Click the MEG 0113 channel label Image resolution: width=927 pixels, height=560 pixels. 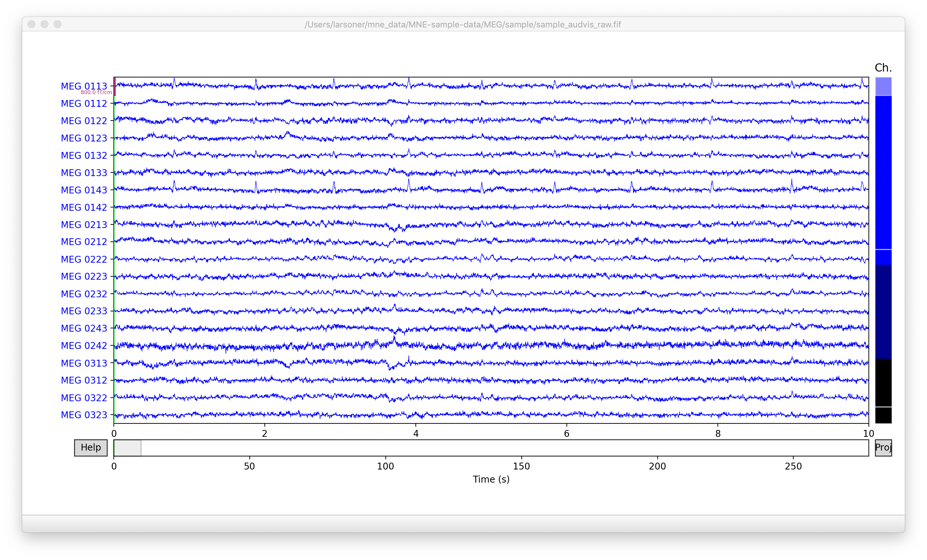tap(84, 86)
